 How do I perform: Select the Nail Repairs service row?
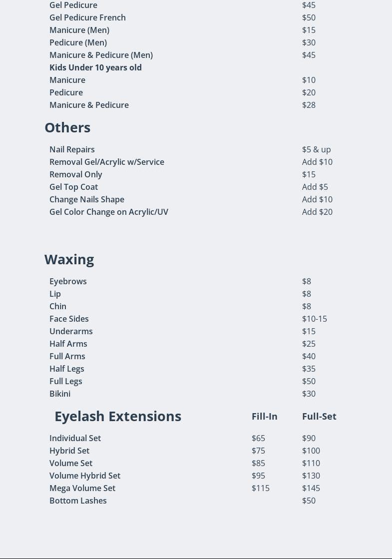coord(72,149)
